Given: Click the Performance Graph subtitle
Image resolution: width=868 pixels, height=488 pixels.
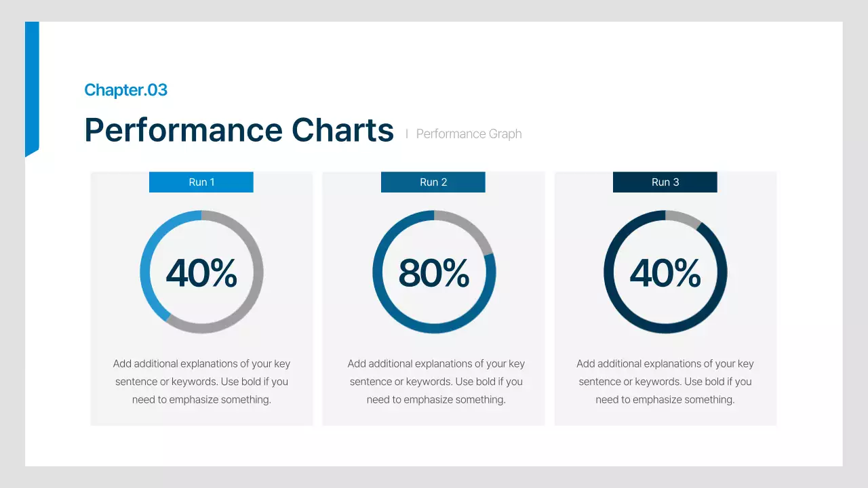Looking at the screenshot, I should 469,134.
